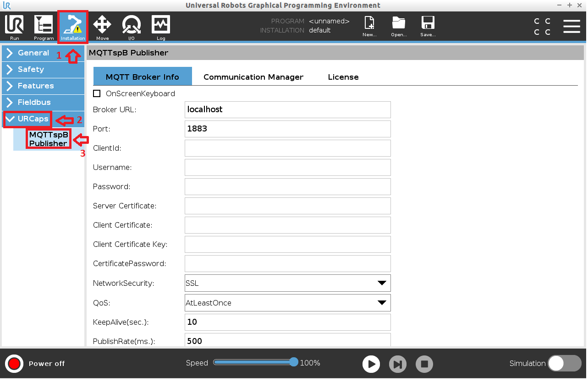
Task: Click the Broker URL field
Action: pyautogui.click(x=287, y=110)
